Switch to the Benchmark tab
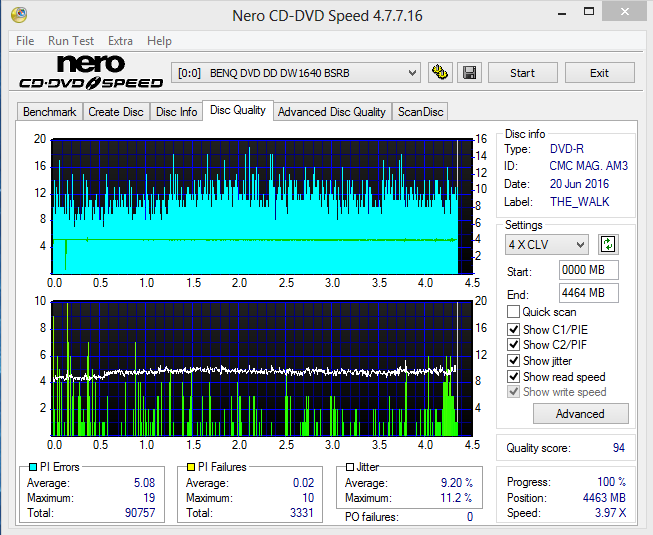Screen dimensions: 653x535 coord(50,112)
